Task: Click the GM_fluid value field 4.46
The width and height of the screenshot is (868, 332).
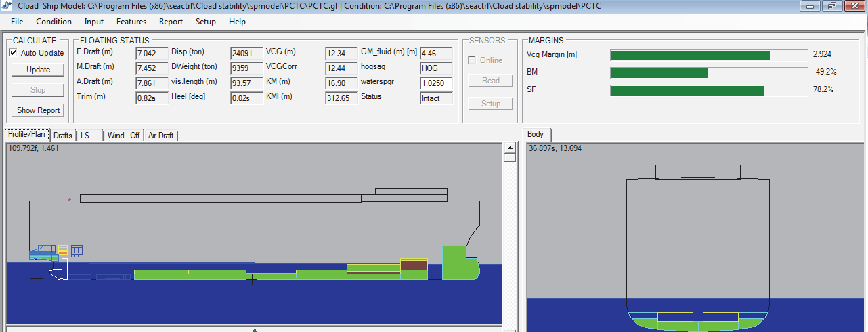Action: (436, 53)
